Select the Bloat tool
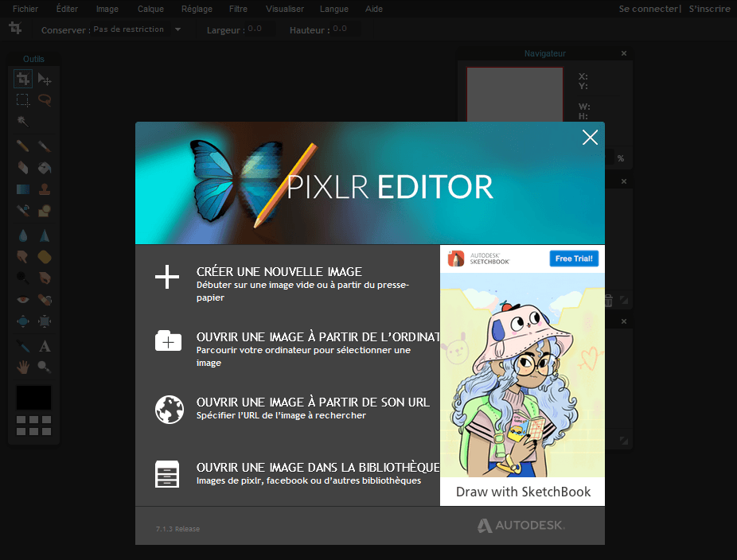Screen dimensions: 737x560 coord(22,321)
